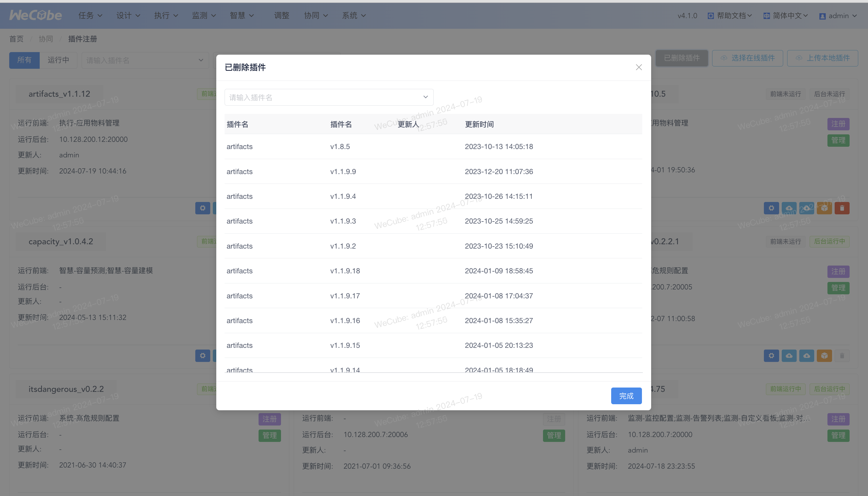The image size is (868, 496).
Task: Go to 首页 in the breadcrumb
Action: (x=16, y=39)
